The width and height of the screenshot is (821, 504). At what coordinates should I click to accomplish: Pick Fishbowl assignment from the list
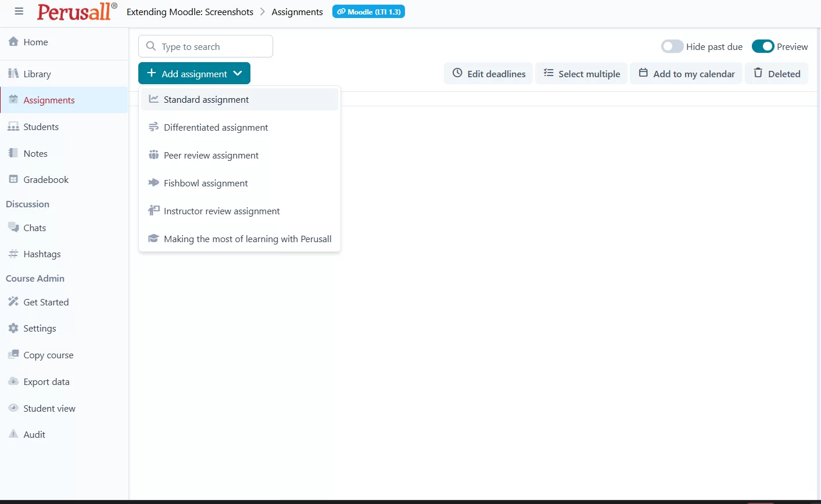(x=206, y=183)
